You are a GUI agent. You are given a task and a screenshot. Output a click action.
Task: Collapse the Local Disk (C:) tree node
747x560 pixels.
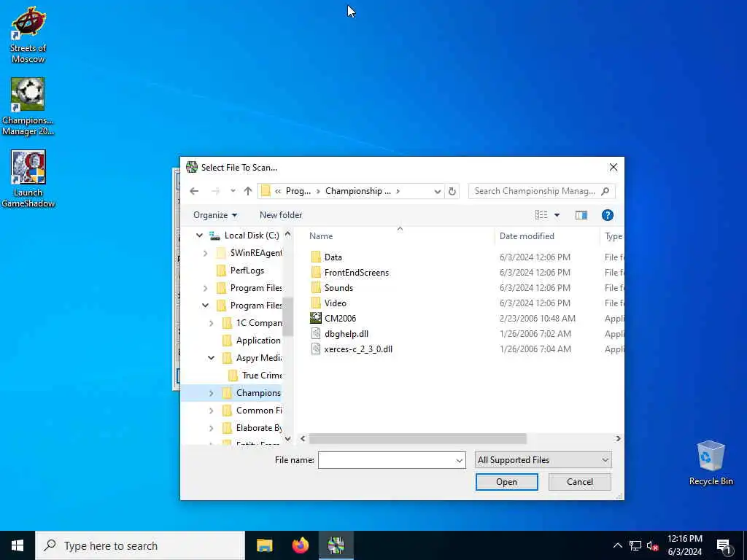click(x=200, y=236)
